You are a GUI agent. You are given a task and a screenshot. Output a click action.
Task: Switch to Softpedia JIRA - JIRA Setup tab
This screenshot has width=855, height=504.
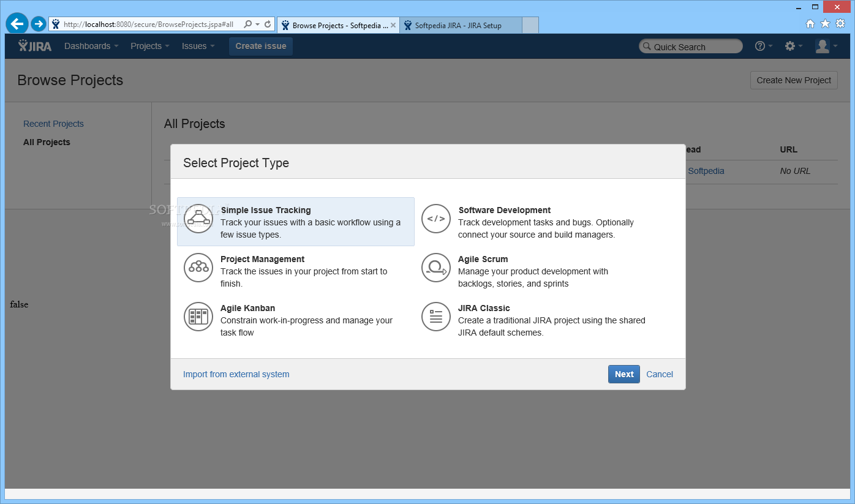(x=461, y=25)
